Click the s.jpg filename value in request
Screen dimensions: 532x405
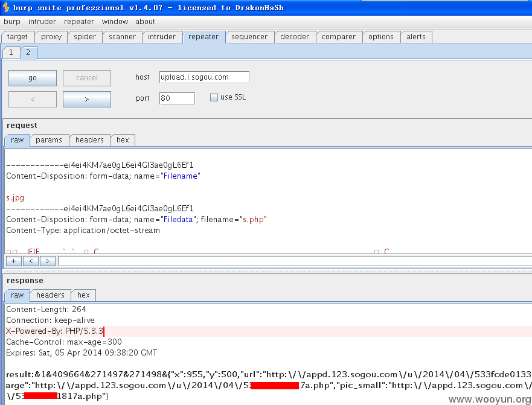pos(15,198)
